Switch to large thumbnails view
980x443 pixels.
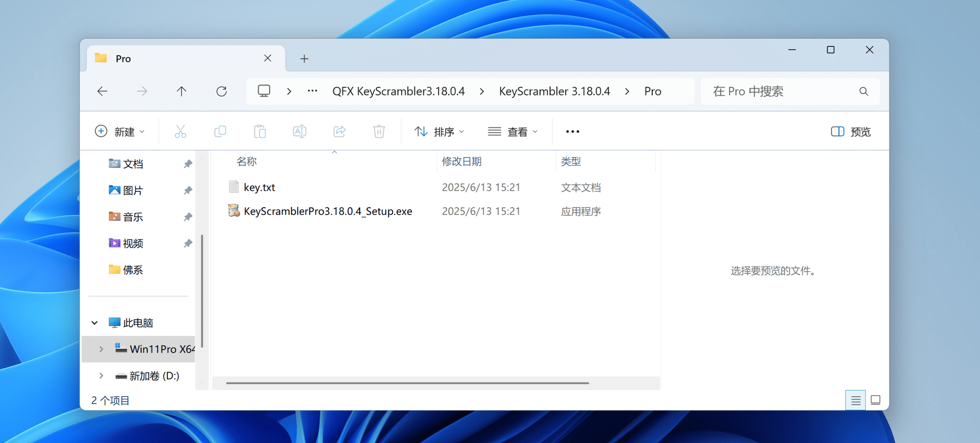(x=875, y=400)
